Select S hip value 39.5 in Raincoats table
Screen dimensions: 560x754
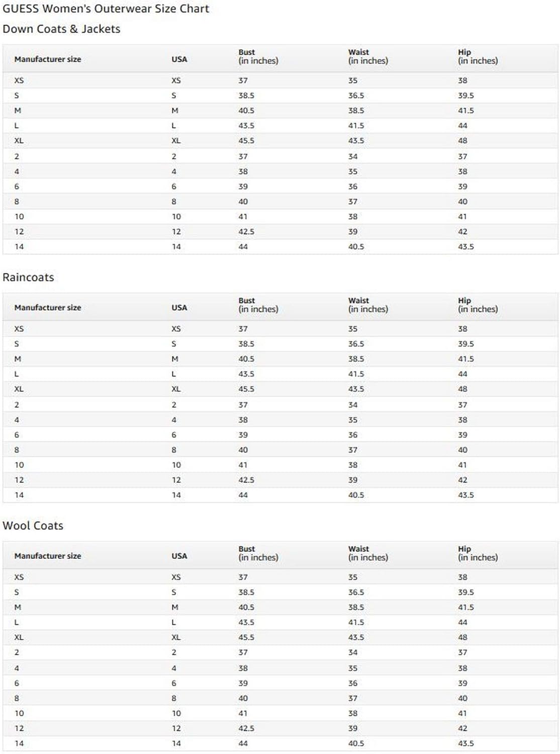(465, 344)
